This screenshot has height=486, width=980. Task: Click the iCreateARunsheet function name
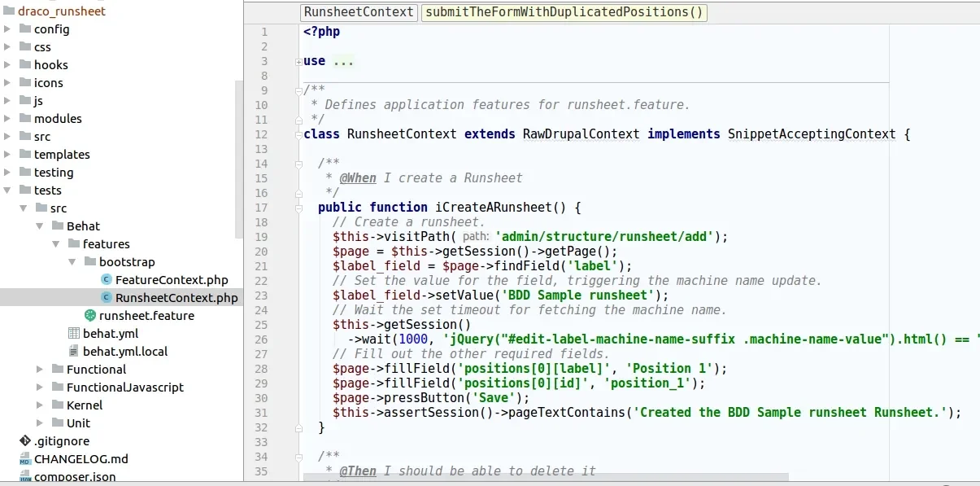[494, 207]
